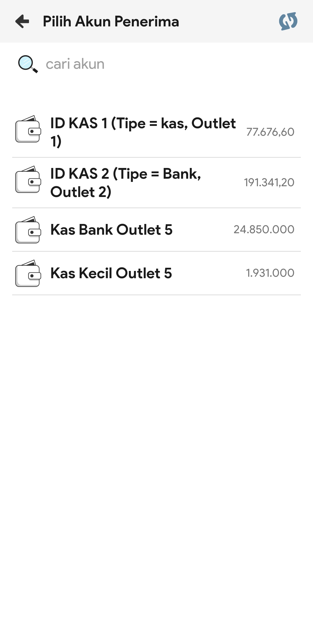Click the 'Pilih Akun Penerima' page title
313x644 pixels.
pos(111,21)
